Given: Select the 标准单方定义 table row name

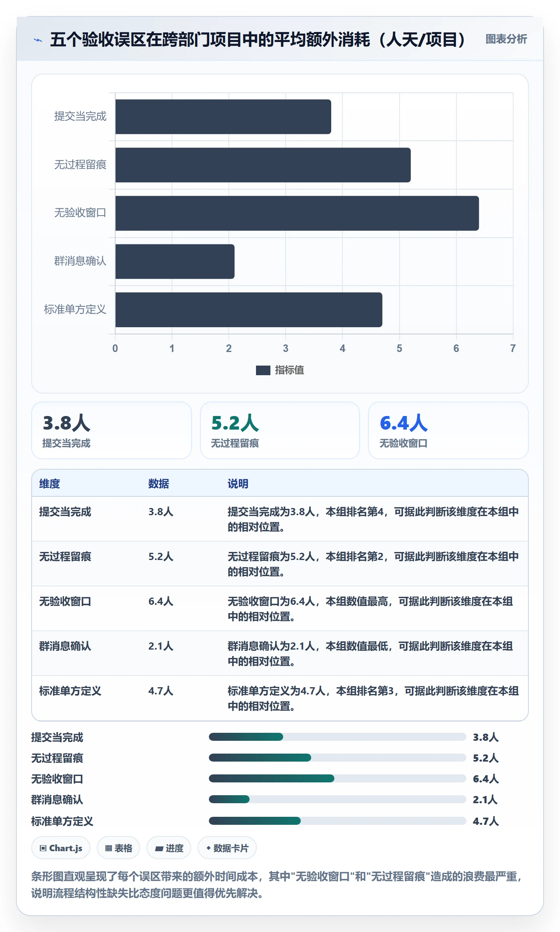Looking at the screenshot, I should (70, 691).
